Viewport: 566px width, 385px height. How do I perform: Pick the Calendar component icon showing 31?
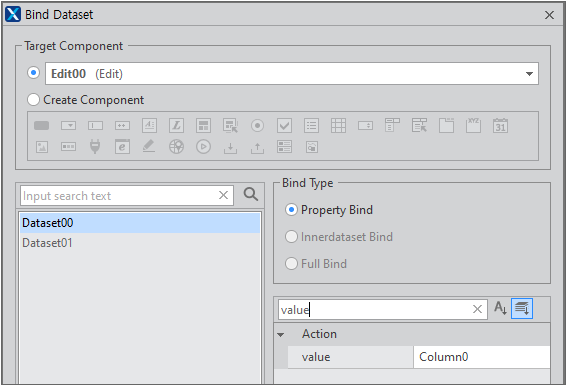click(500, 126)
